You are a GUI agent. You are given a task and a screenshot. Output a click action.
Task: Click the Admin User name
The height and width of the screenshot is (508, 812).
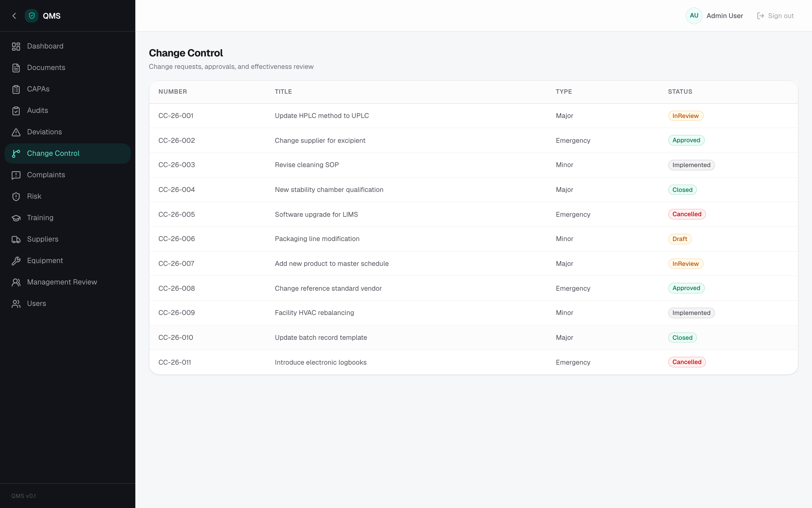tap(725, 16)
